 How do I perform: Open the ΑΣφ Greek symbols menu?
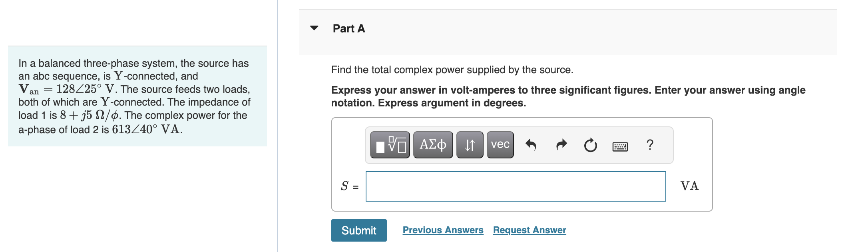(x=433, y=144)
